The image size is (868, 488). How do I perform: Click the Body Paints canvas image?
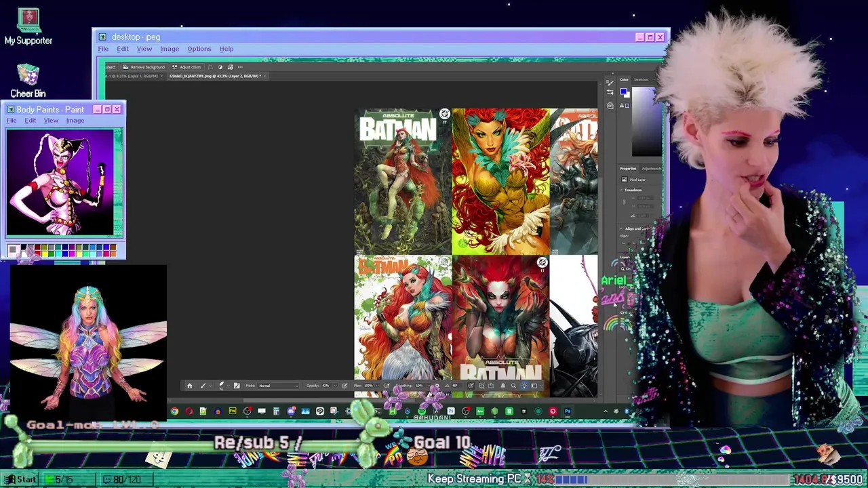(60, 182)
